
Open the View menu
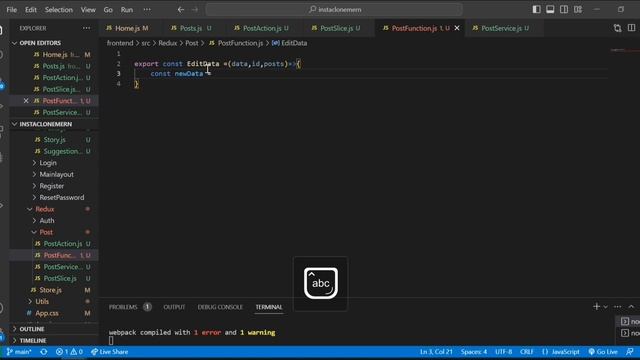point(88,9)
